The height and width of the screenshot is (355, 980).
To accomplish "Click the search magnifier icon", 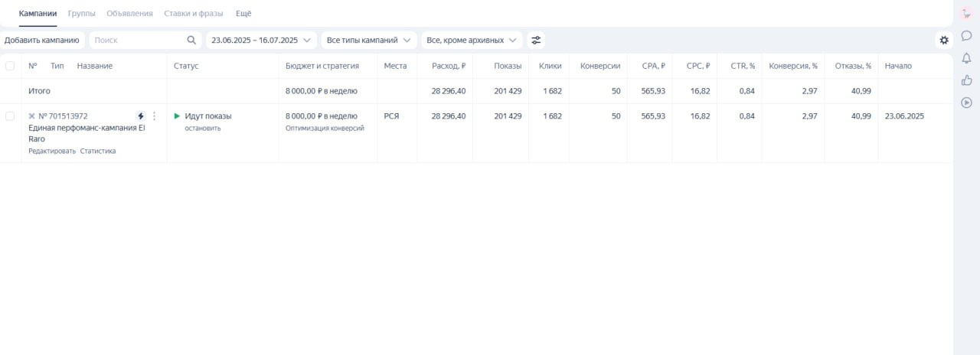I will (x=191, y=40).
